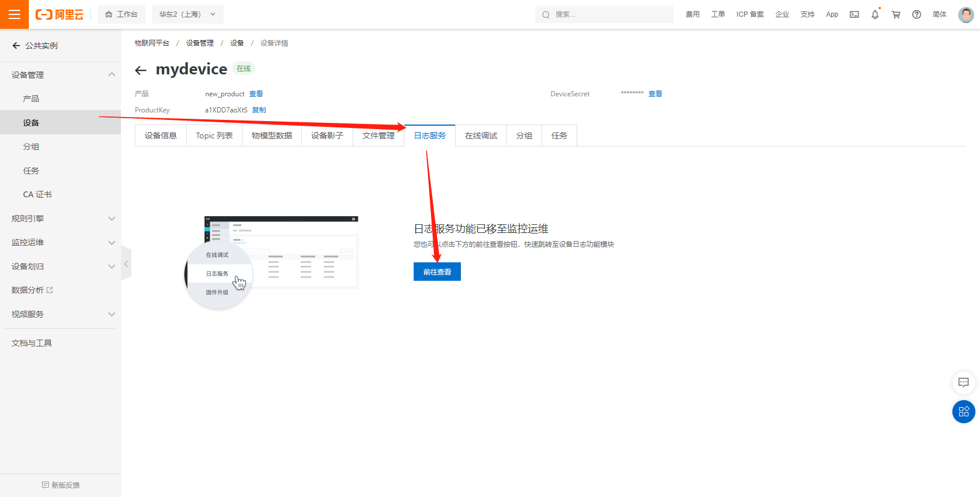980x497 pixels.
Task: Switch language via 简体
Action: [940, 14]
